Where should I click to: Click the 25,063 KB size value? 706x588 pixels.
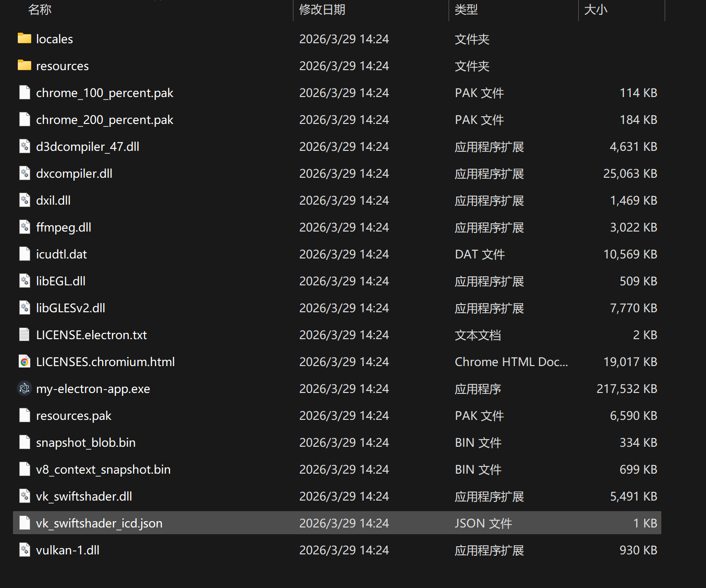coord(630,173)
